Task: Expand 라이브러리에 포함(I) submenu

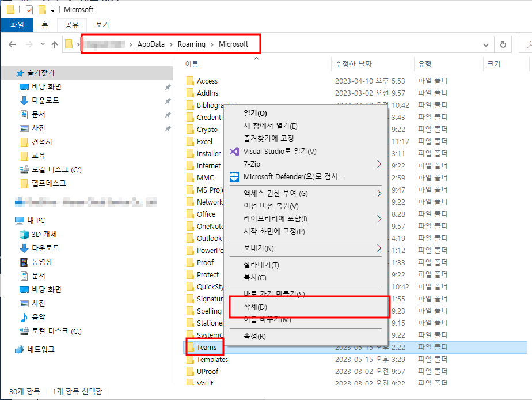Action: pos(305,218)
